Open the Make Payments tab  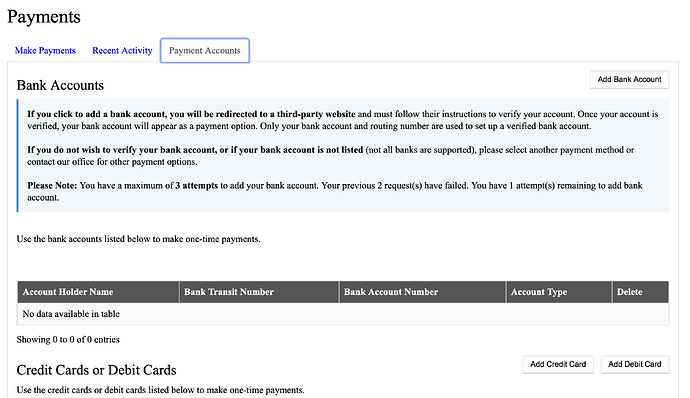click(x=45, y=51)
